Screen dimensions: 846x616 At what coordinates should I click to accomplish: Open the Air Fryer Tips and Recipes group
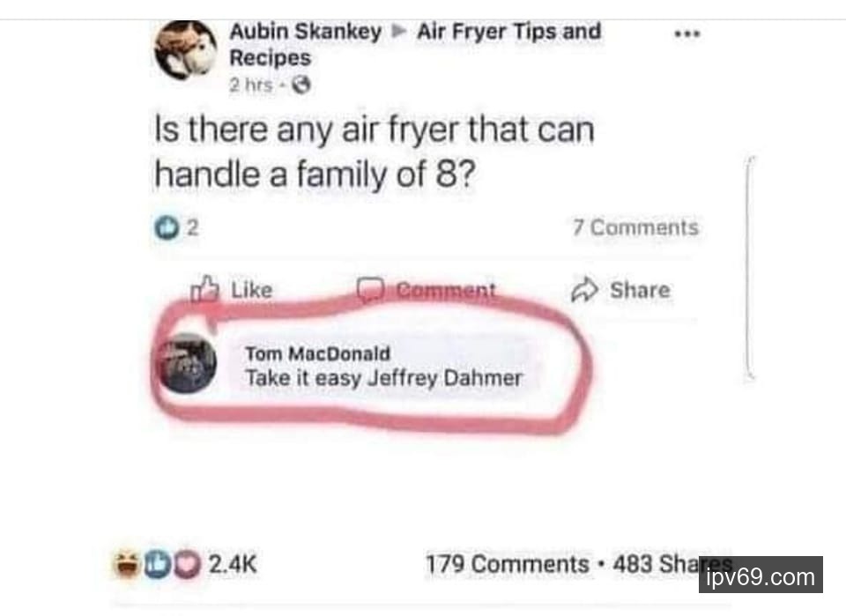pos(415,44)
